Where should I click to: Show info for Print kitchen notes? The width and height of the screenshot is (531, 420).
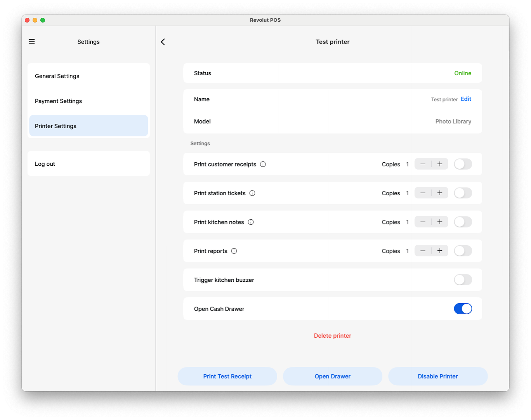point(251,222)
